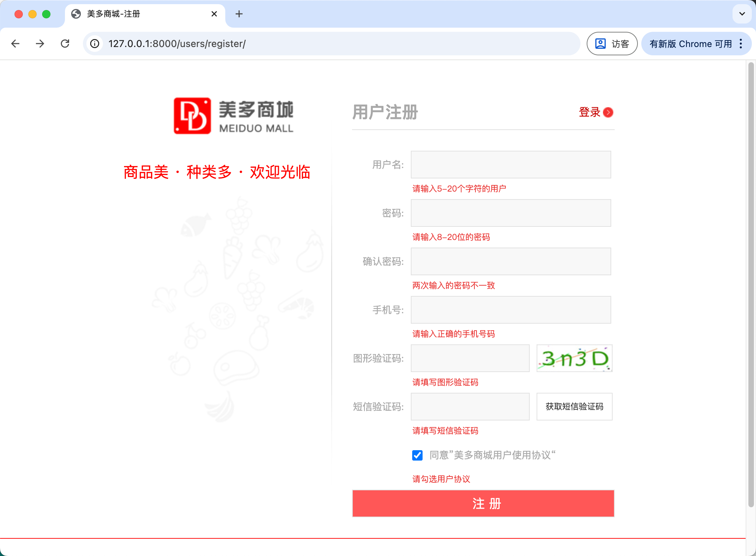Expand the tab search dropdown arrow
Viewport: 756px width, 556px height.
point(742,14)
